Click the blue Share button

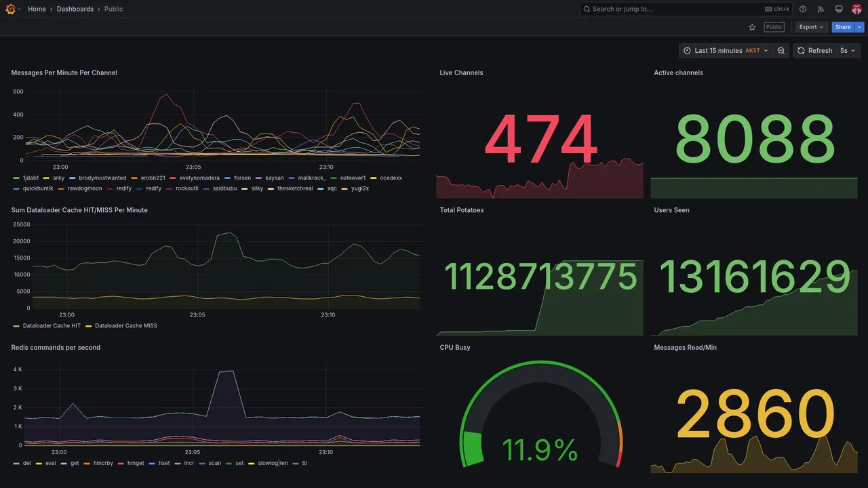[x=843, y=27]
